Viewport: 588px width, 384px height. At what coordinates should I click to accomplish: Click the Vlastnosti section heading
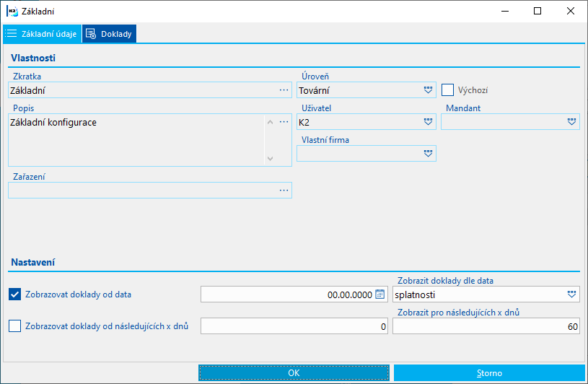33,58
